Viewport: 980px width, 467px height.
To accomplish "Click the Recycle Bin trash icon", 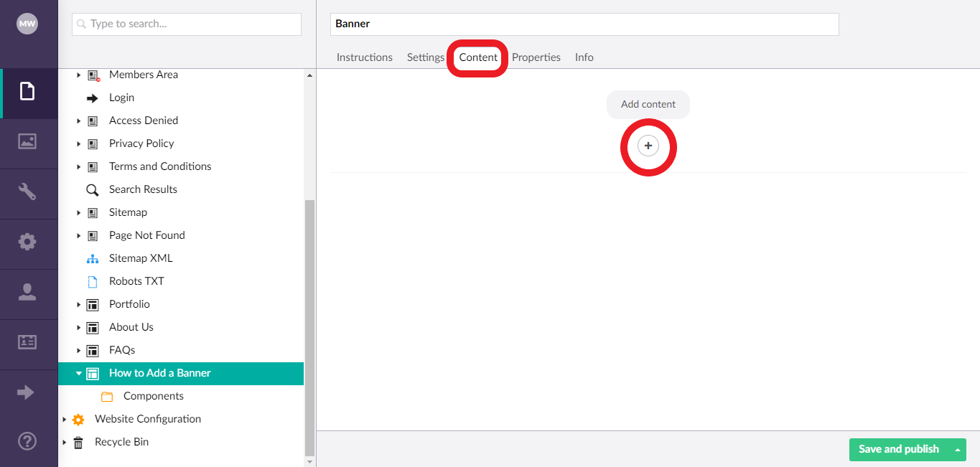I will [78, 443].
